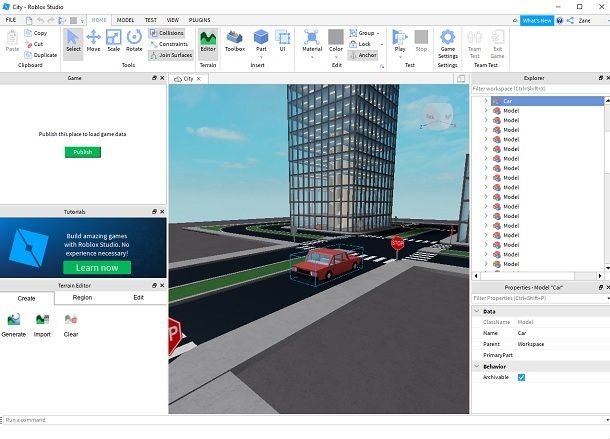The height and width of the screenshot is (439, 610).
Task: Collapse the Data section in Properties
Action: 475,311
